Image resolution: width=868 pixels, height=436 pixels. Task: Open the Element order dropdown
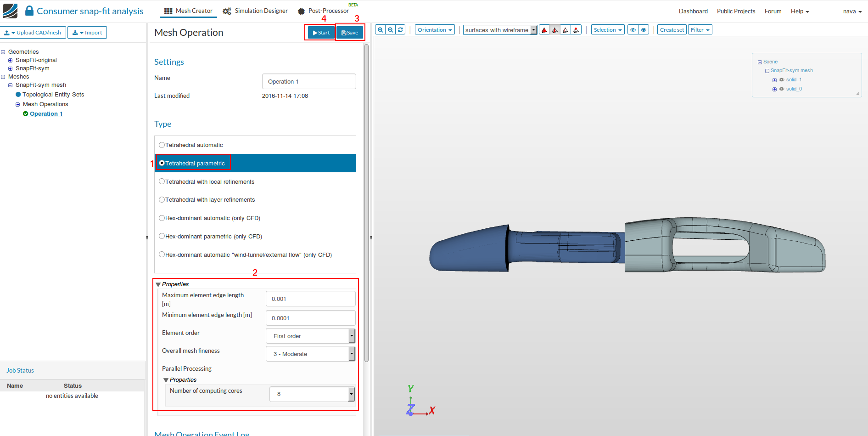pyautogui.click(x=310, y=336)
